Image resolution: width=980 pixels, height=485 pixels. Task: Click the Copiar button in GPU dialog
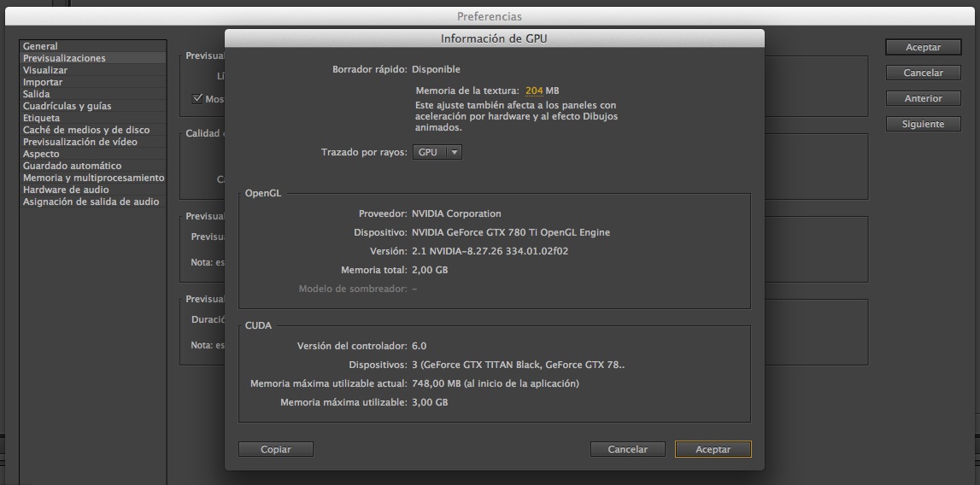[276, 449]
